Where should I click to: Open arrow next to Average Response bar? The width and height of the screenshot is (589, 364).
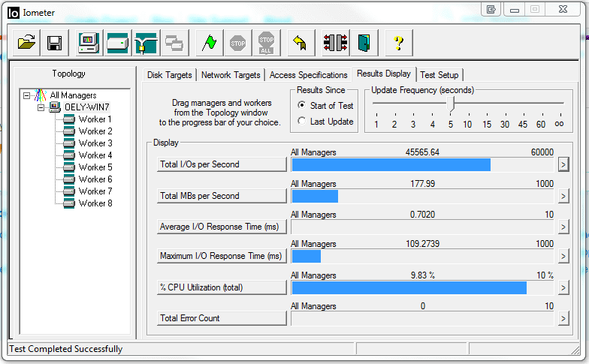tap(563, 227)
